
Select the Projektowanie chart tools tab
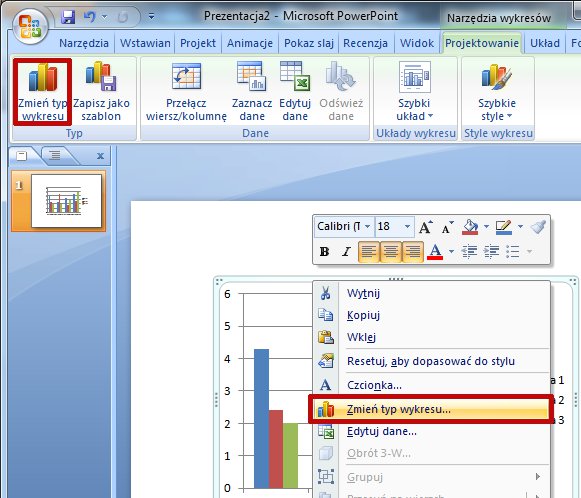482,43
